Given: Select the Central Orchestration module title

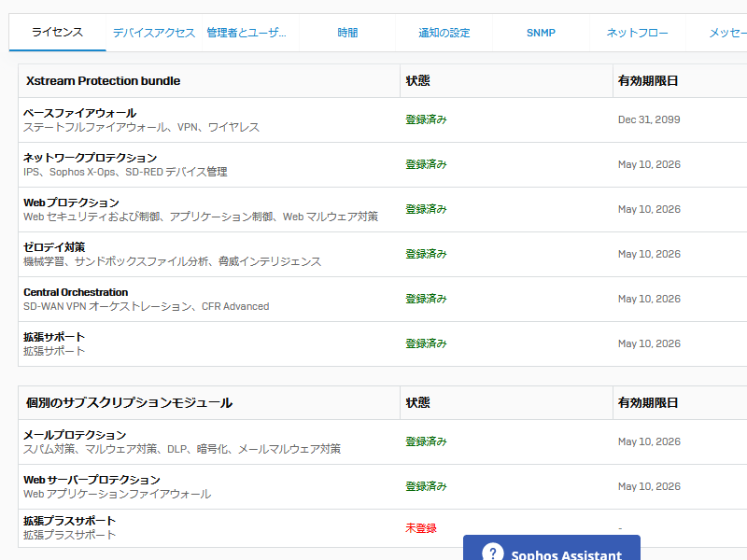Looking at the screenshot, I should 76,292.
